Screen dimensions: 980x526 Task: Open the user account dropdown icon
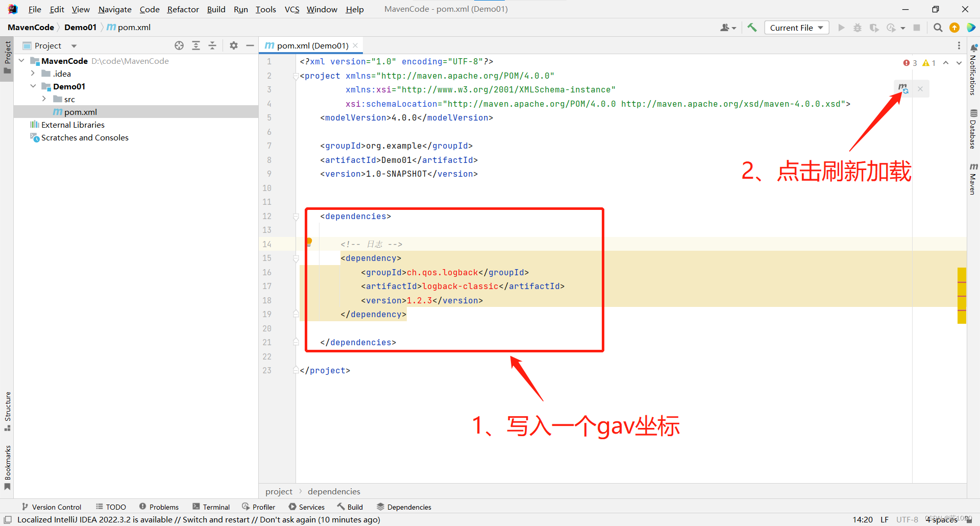(x=728, y=28)
